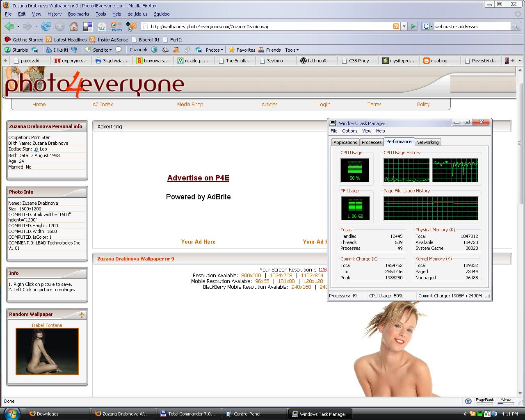Open the Bookmarks menu in Firefox
The width and height of the screenshot is (525, 420).
click(78, 14)
